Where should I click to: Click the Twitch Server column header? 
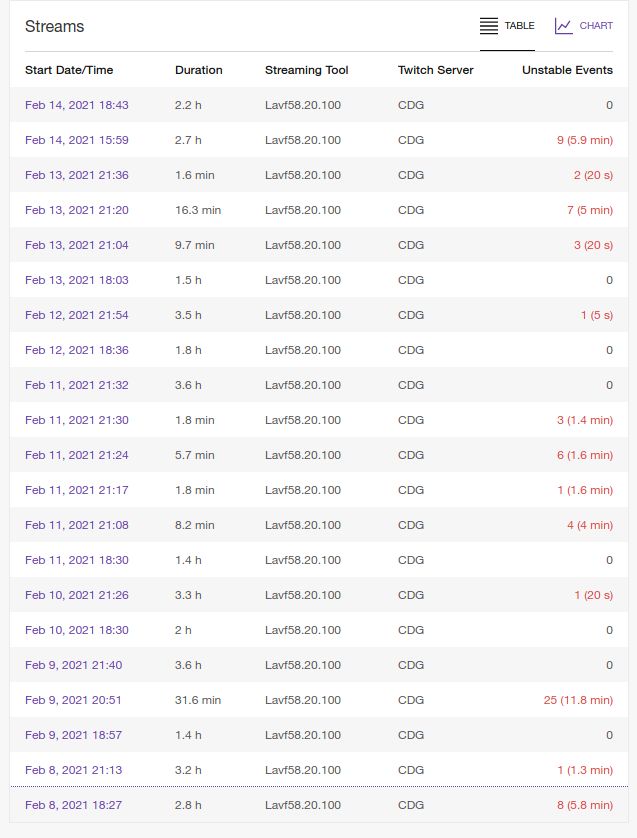(x=435, y=70)
